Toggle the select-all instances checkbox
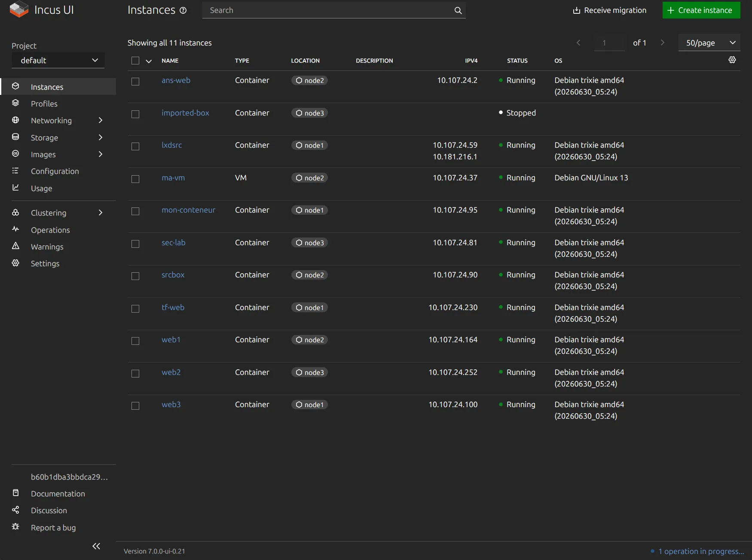 coord(135,61)
